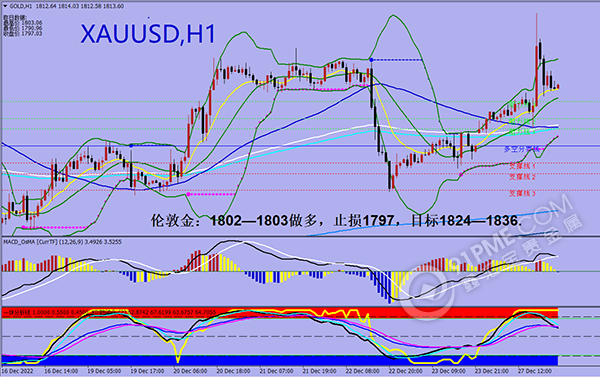Select the previous-day price data text block
600x377 pixels.
(x=22, y=26)
